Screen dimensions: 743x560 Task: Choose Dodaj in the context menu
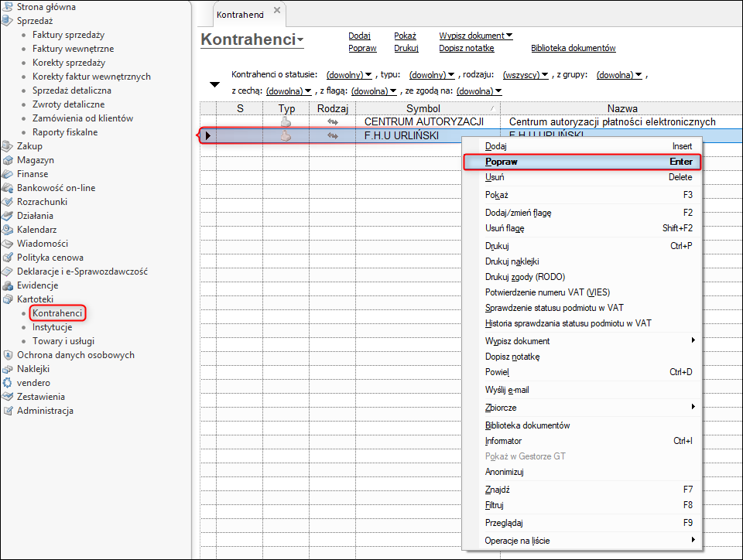[x=582, y=146]
